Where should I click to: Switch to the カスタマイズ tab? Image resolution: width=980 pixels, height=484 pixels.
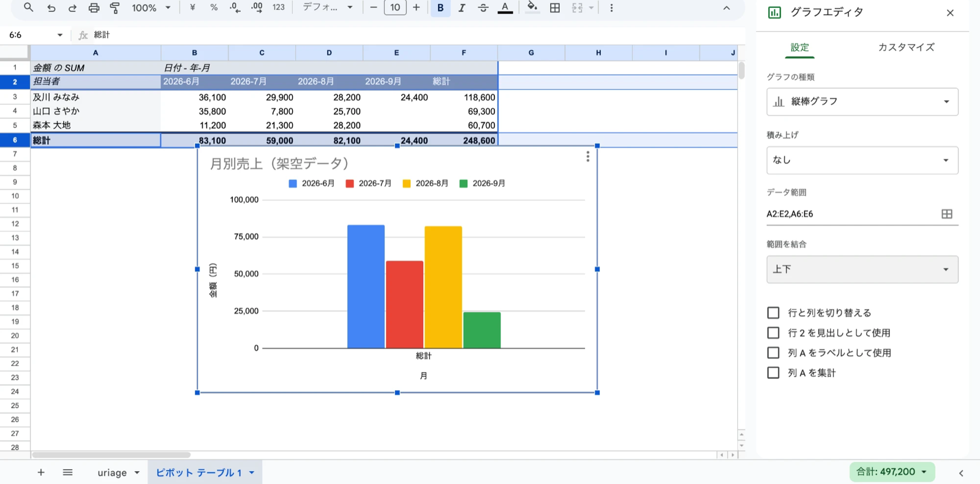(906, 47)
